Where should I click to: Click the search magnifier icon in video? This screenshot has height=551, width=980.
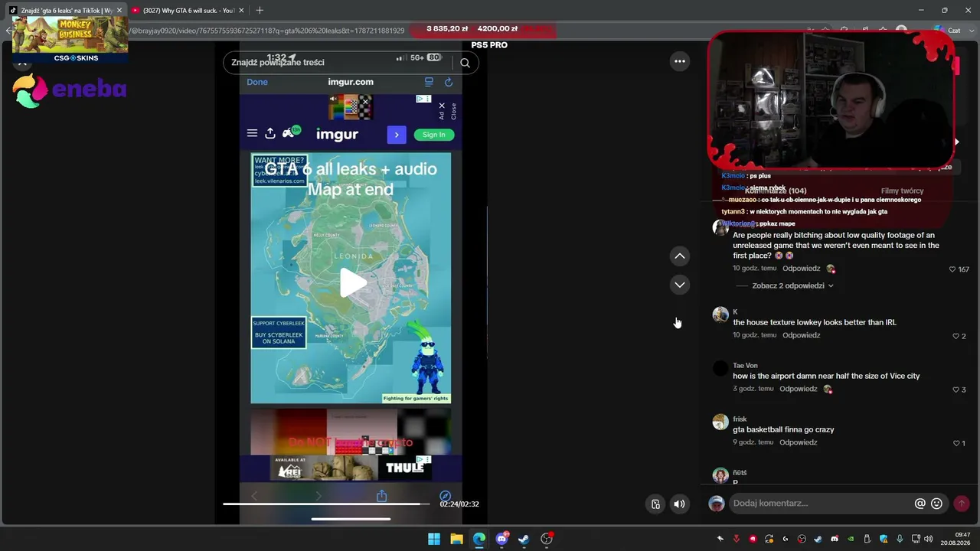465,63
